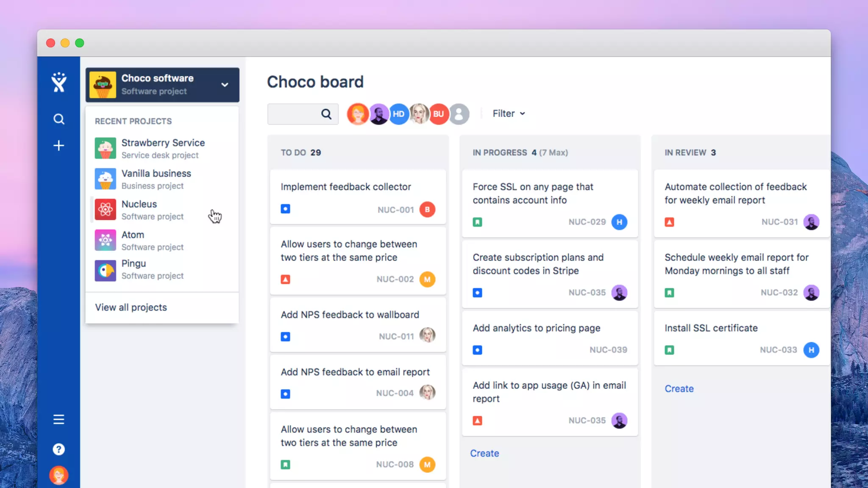Click into the board search field

click(293, 114)
